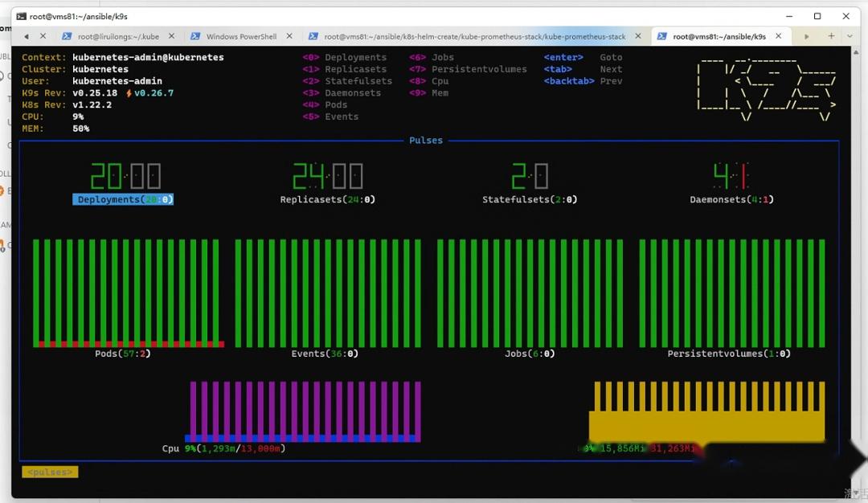Switch to the root@liruilongs:~/.kube tab

pyautogui.click(x=118, y=36)
